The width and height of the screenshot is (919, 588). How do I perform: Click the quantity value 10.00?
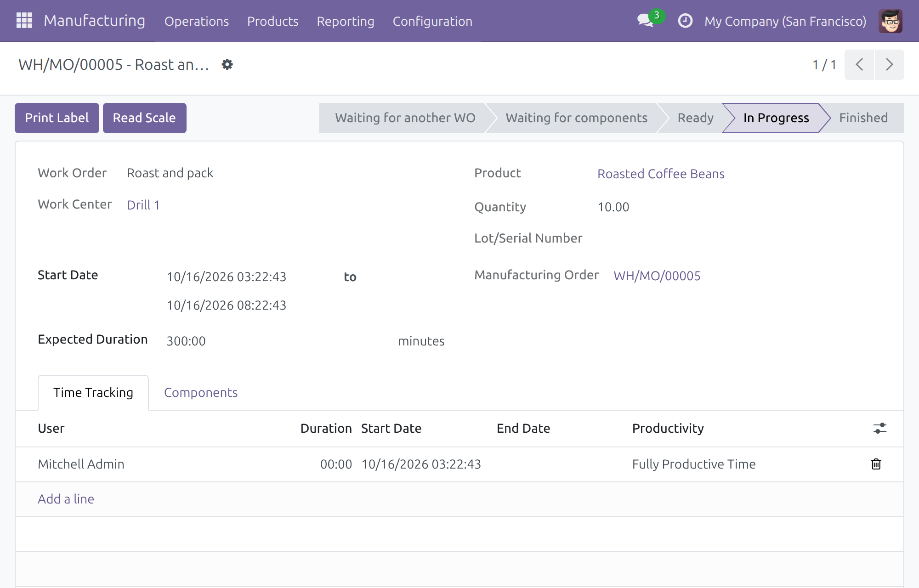point(613,207)
